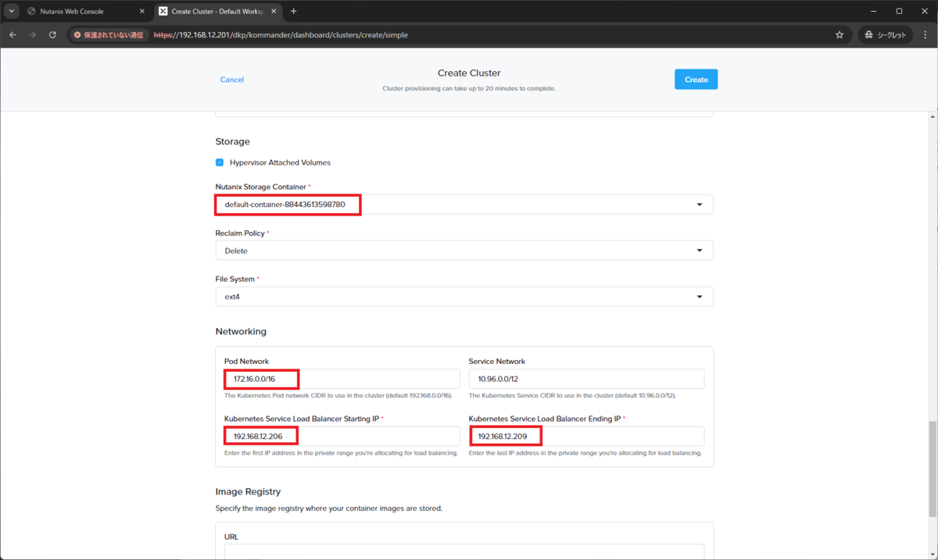Close the Nutanix Web Console tab
938x560 pixels.
coord(141,12)
